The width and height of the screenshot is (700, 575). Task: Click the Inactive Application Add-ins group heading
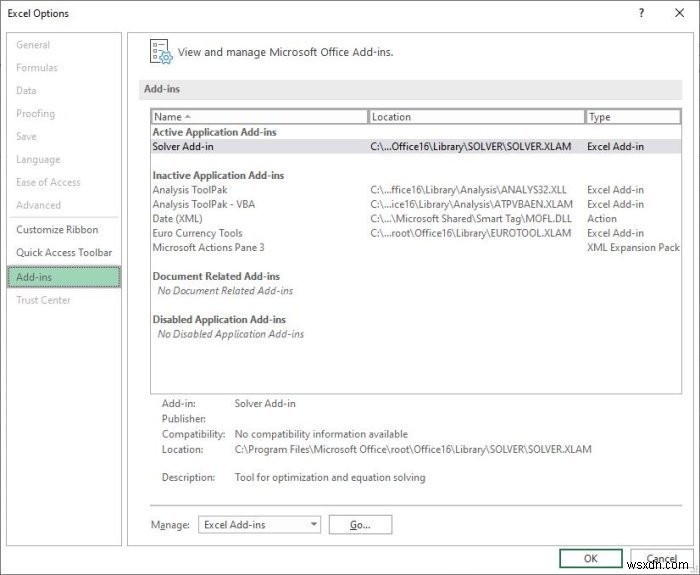pos(218,175)
